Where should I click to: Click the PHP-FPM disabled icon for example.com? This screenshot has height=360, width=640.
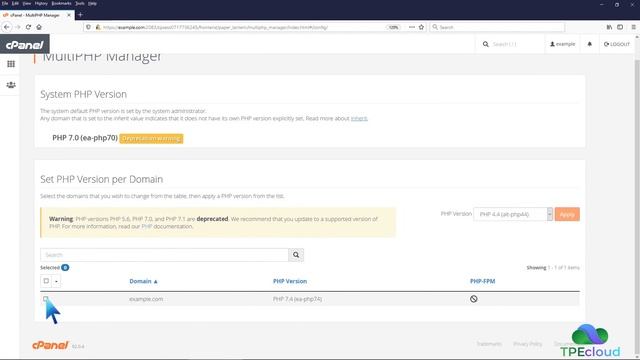(x=473, y=299)
